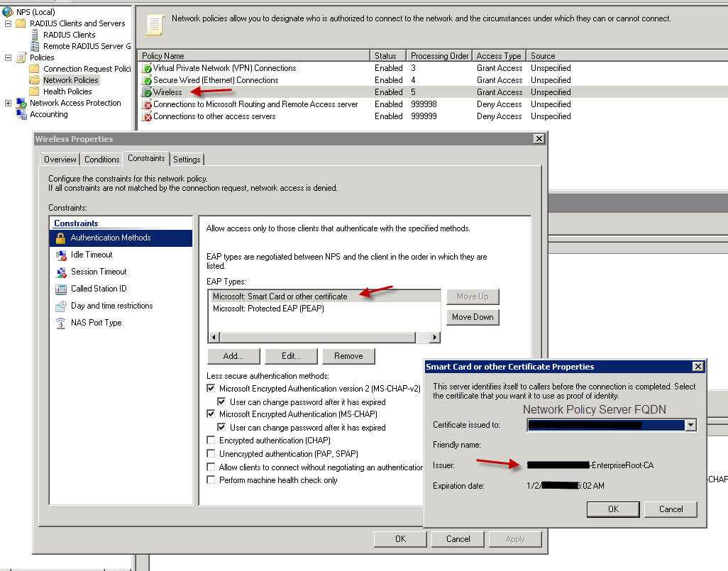This screenshot has height=571, width=728.
Task: Remove the selected EAP type
Action: coord(348,356)
